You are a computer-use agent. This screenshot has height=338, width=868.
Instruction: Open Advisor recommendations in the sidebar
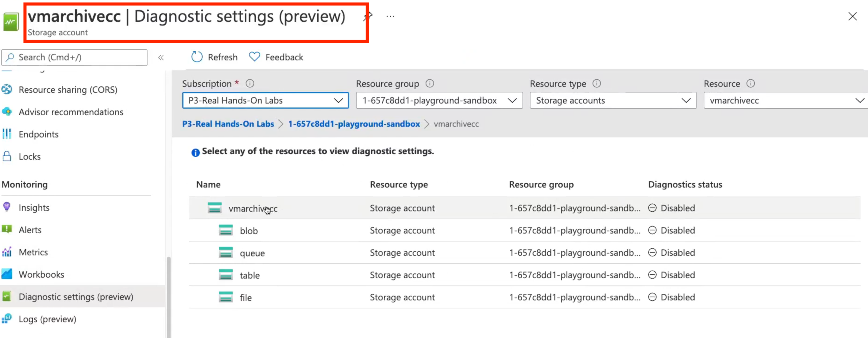pos(71,112)
